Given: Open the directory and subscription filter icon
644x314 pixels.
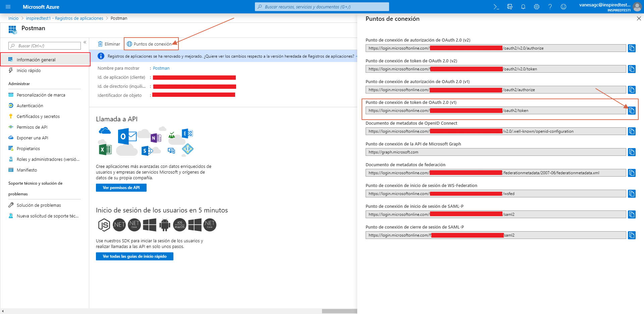Looking at the screenshot, I should point(509,7).
